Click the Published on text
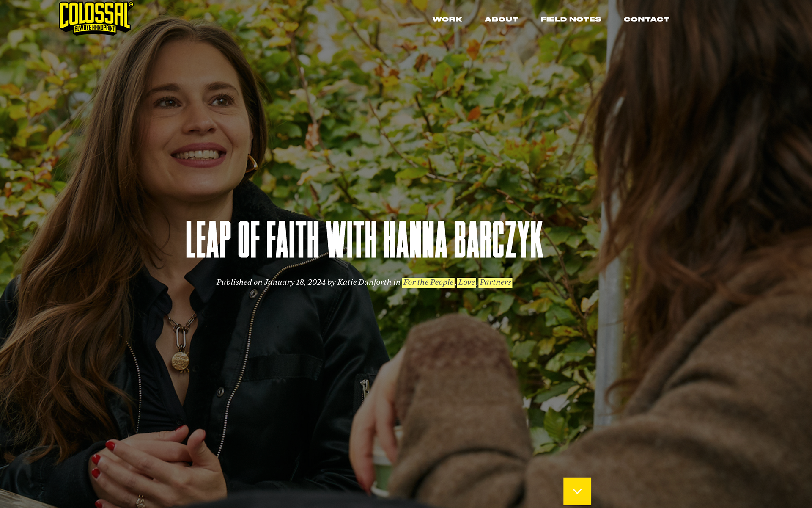The width and height of the screenshot is (812, 508). click(239, 282)
